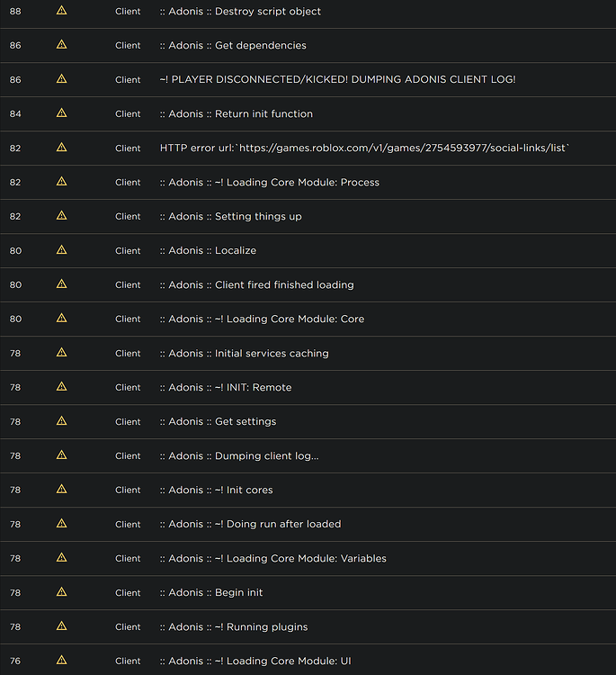
Task: Click the warning icon beside 'Running plugins'
Action: click(61, 625)
